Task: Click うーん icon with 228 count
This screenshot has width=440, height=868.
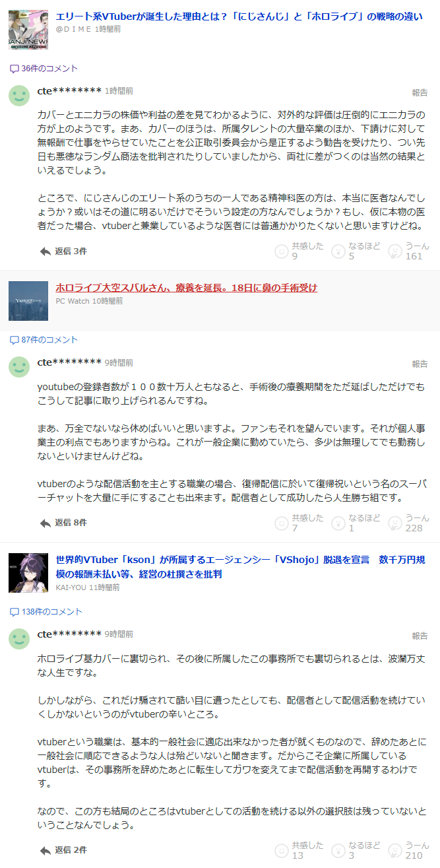Action: pyautogui.click(x=395, y=523)
